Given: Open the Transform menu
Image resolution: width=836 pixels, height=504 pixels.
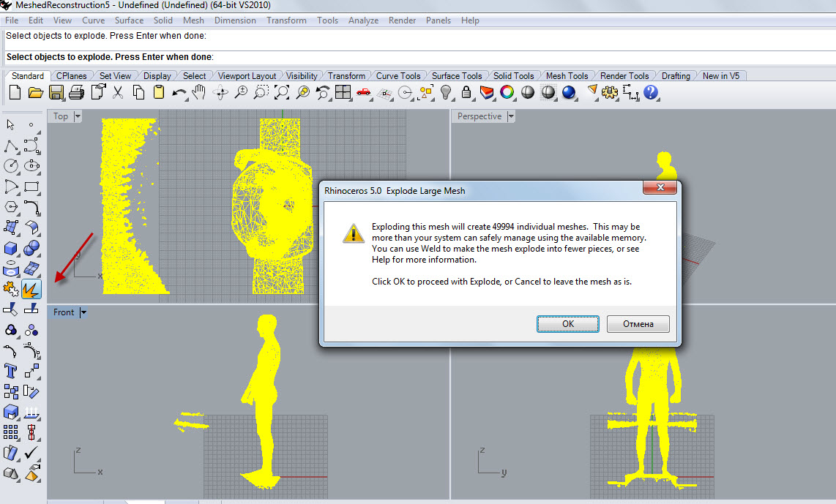Looking at the screenshot, I should point(286,20).
